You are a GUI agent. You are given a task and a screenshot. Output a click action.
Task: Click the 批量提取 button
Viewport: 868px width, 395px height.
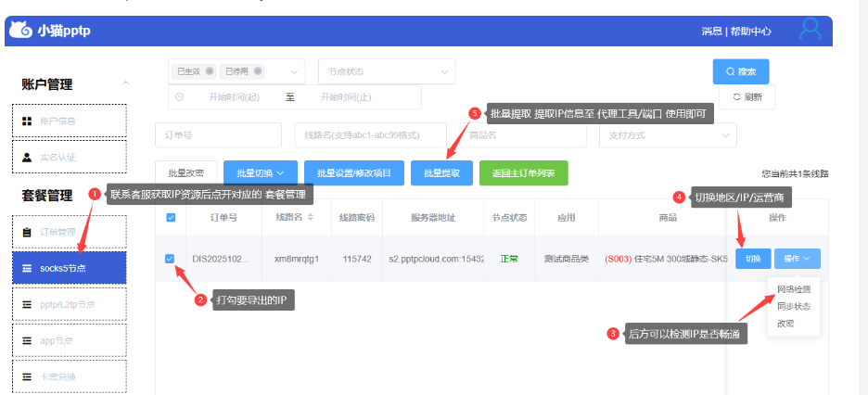441,173
